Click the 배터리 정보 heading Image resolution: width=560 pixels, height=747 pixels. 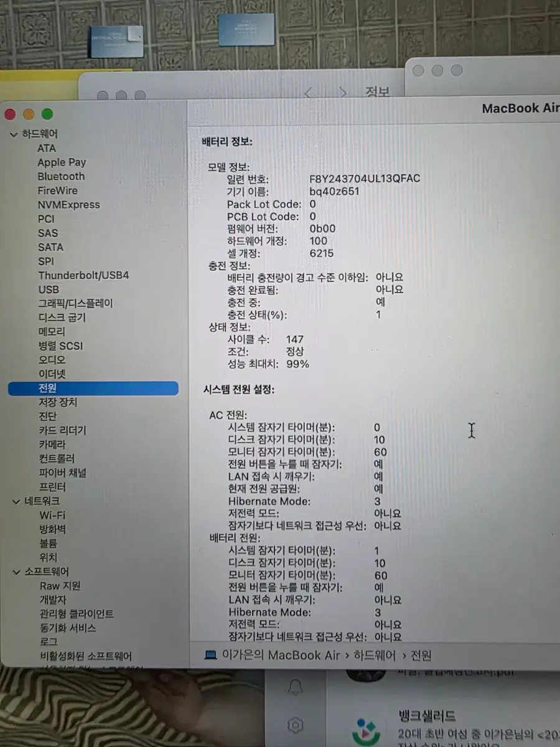click(227, 142)
